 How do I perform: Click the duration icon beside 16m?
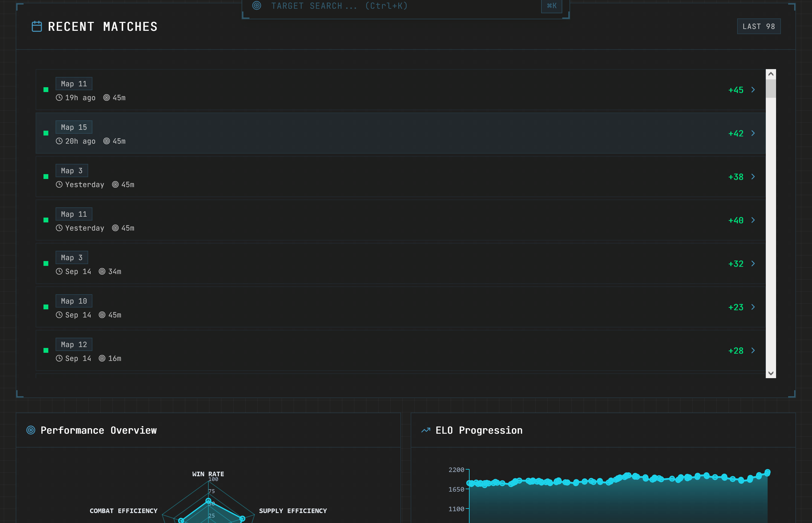[x=102, y=358]
